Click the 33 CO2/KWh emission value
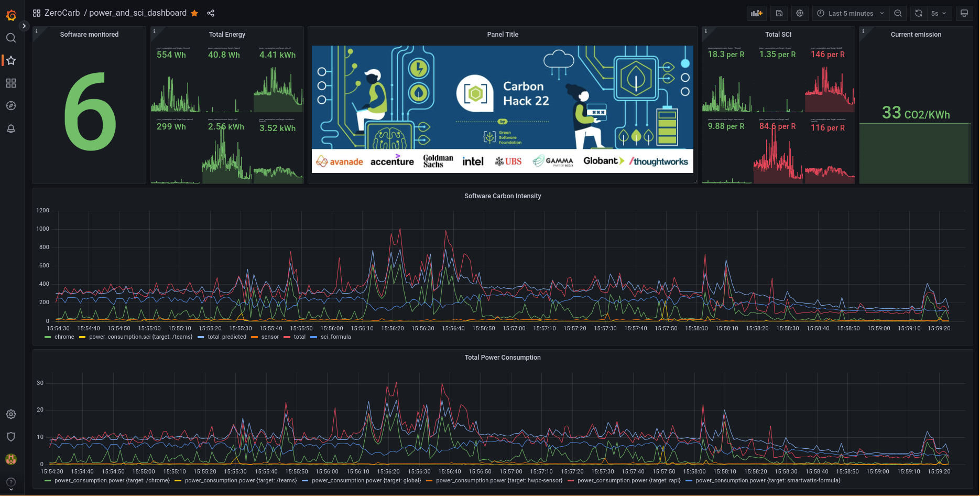 pos(916,113)
